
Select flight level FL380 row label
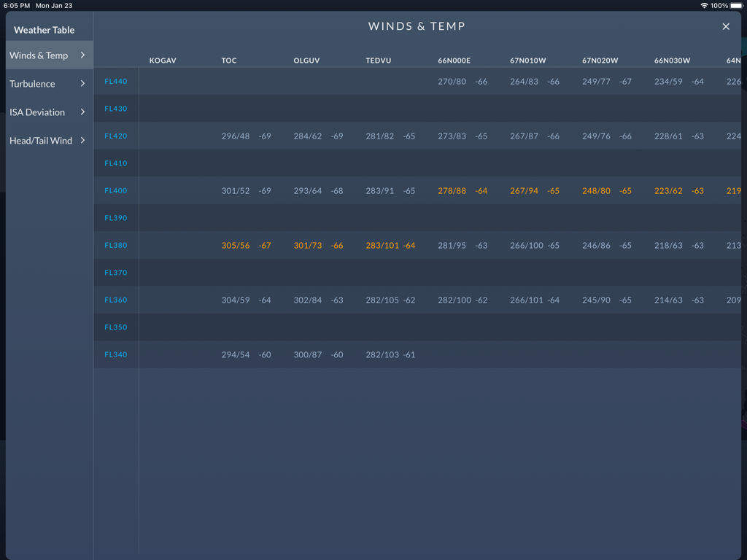(115, 245)
